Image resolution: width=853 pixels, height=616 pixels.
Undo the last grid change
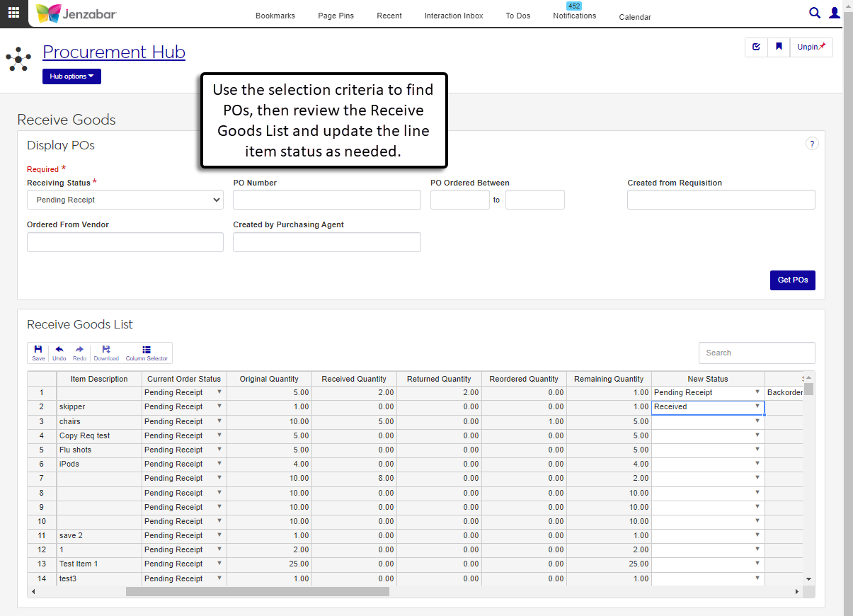tap(59, 353)
